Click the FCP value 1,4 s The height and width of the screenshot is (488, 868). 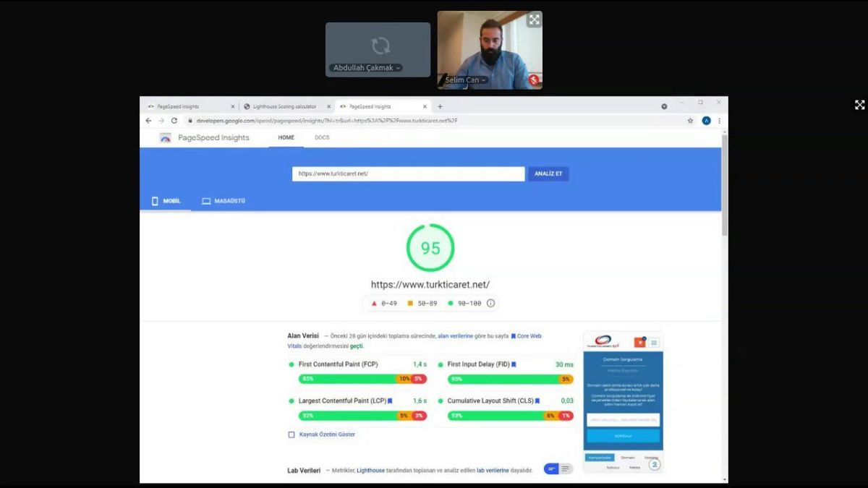coord(420,364)
